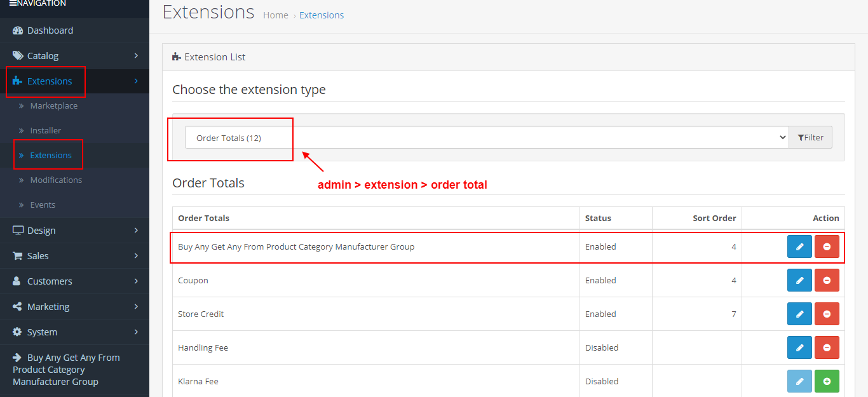868x397 pixels.
Task: Install Klarna Fee using green plus button
Action: pyautogui.click(x=827, y=381)
